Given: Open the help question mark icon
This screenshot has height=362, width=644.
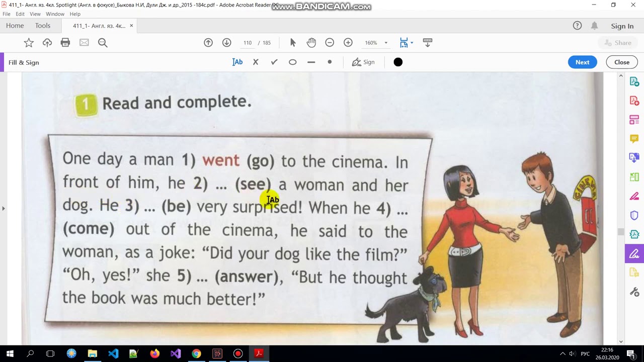Looking at the screenshot, I should pyautogui.click(x=577, y=26).
